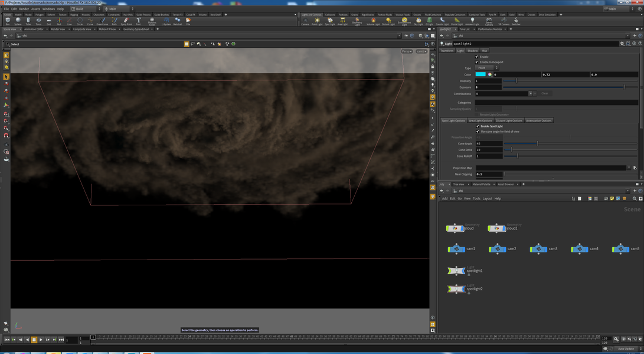
Task: Select the Grid shelf tool
Action: (x=49, y=21)
